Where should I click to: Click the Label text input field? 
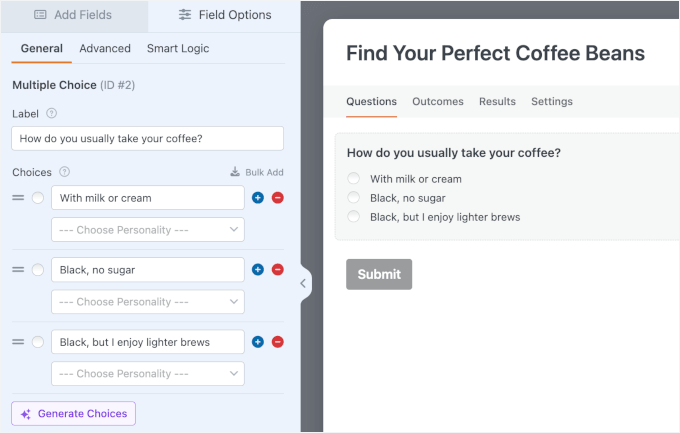148,139
